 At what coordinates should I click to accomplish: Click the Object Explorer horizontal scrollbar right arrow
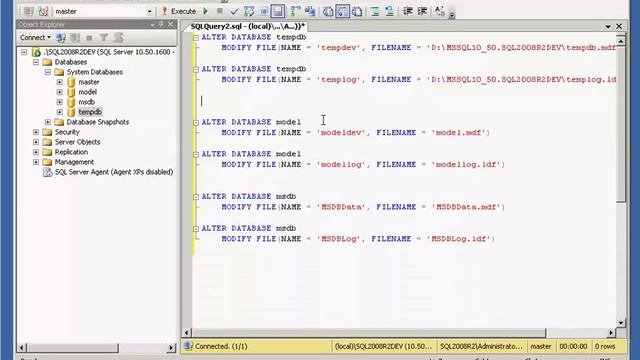click(x=171, y=348)
